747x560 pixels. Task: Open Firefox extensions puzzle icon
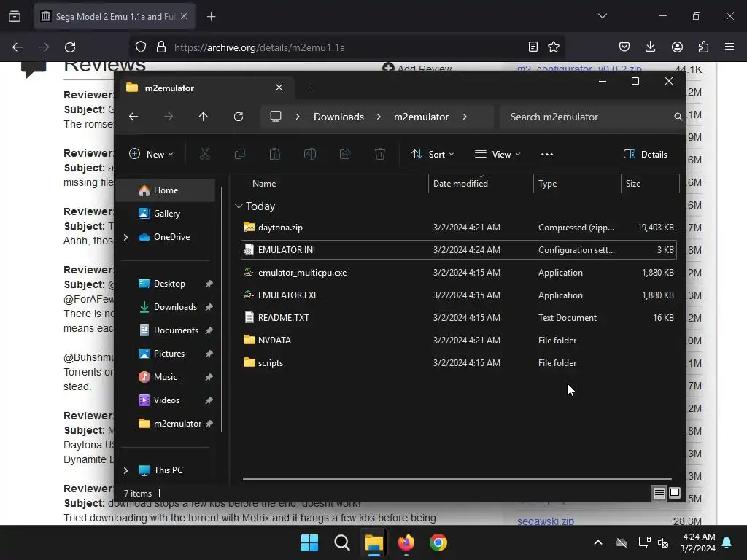703,47
